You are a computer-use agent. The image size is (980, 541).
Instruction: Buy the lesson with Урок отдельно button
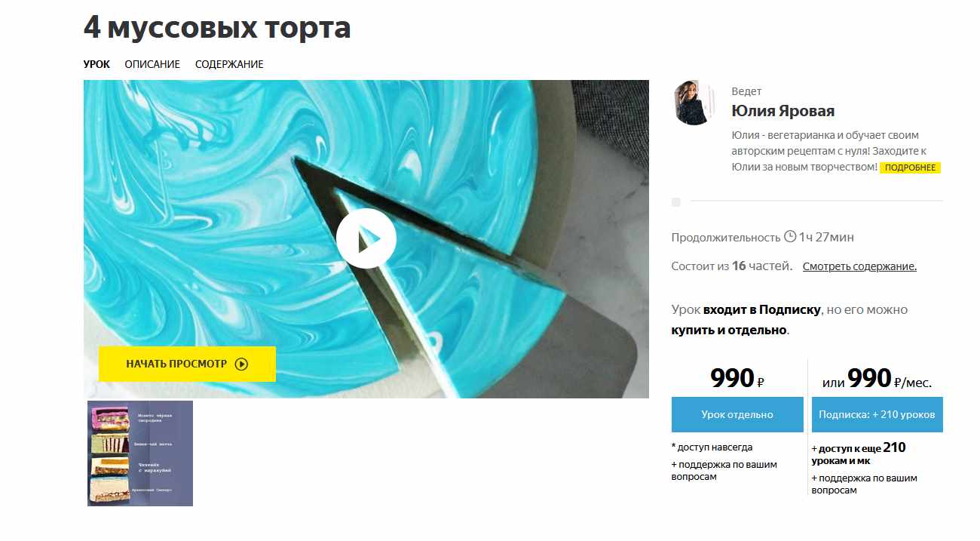tap(737, 414)
